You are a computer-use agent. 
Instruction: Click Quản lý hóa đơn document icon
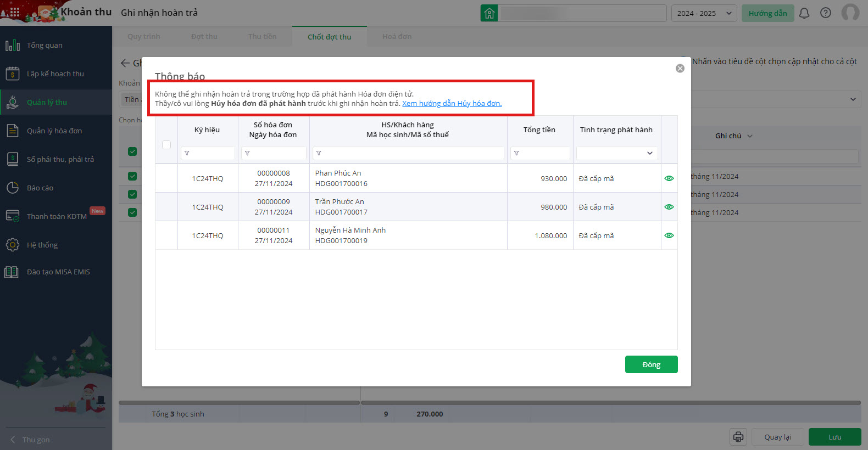pos(13,131)
